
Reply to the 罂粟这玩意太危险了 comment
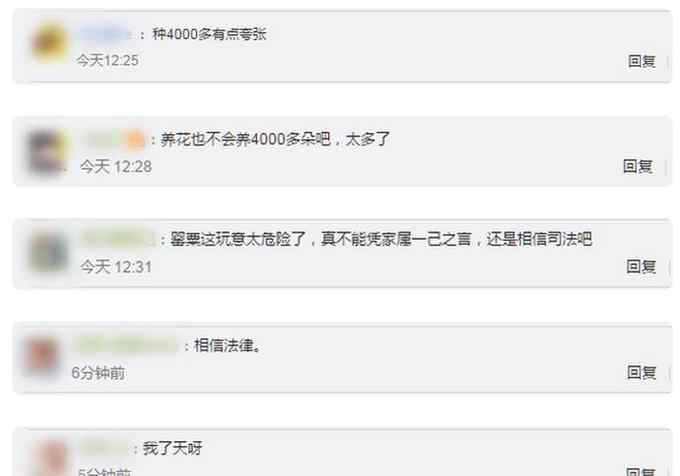pyautogui.click(x=641, y=266)
